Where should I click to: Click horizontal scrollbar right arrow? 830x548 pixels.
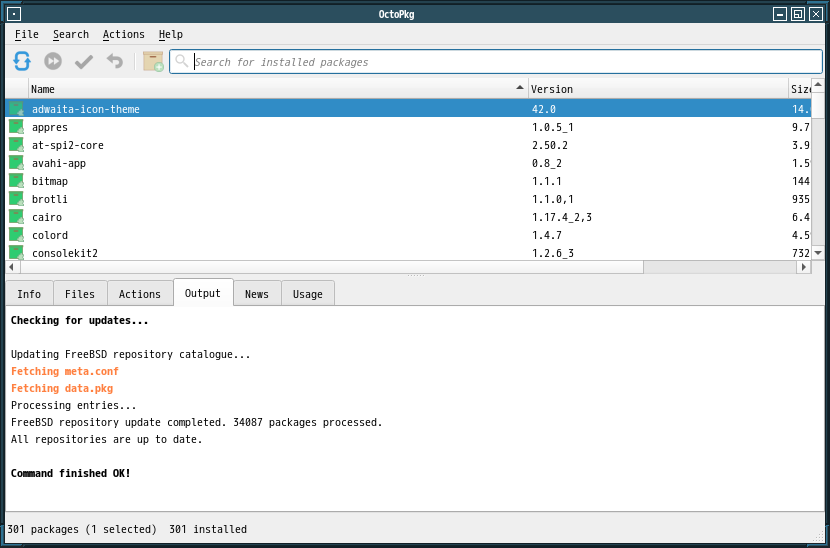[804, 267]
